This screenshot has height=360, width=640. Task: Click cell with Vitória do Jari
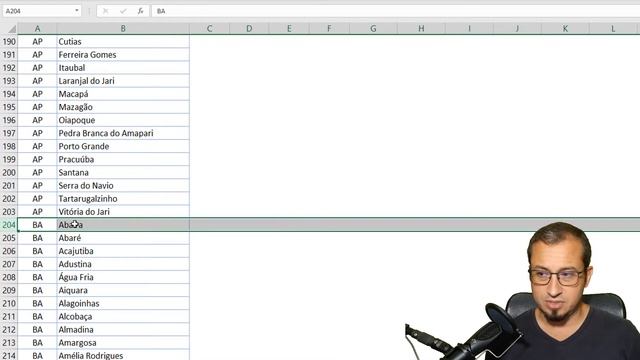[x=123, y=211]
